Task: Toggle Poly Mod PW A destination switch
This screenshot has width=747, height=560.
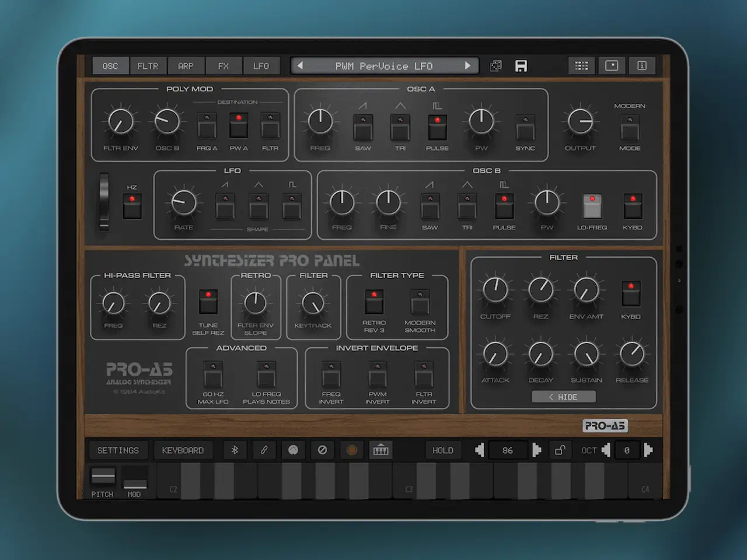Action: pyautogui.click(x=238, y=125)
